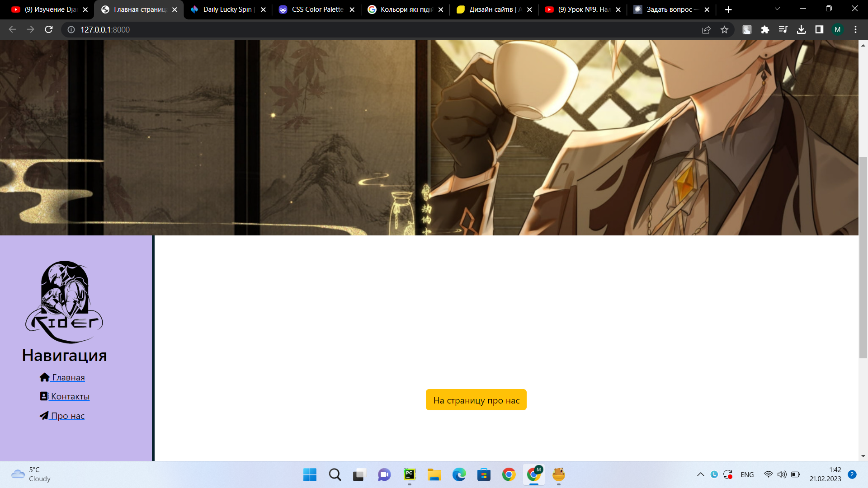
Task: Open the battery status tray icon
Action: pyautogui.click(x=796, y=474)
